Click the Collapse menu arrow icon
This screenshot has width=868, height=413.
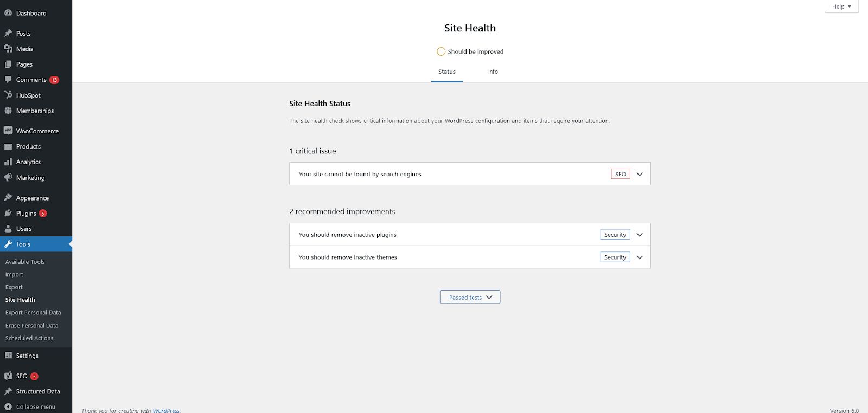pyautogui.click(x=8, y=406)
